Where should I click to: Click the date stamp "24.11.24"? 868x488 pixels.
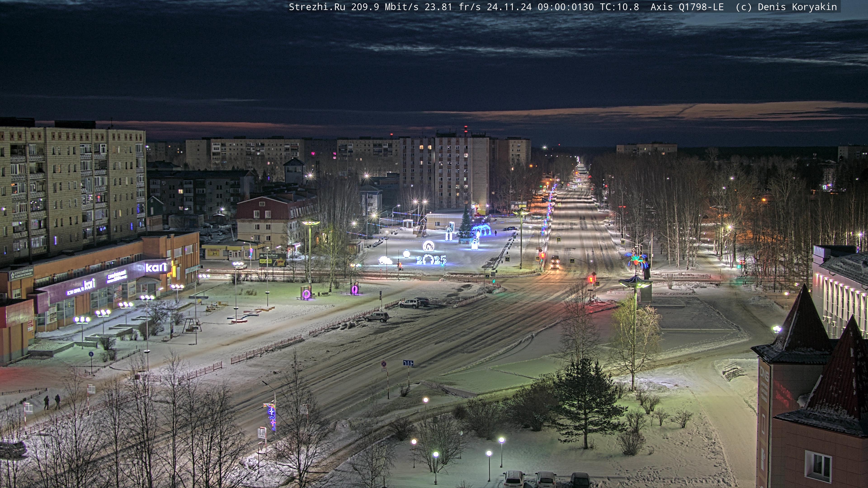coord(509,7)
